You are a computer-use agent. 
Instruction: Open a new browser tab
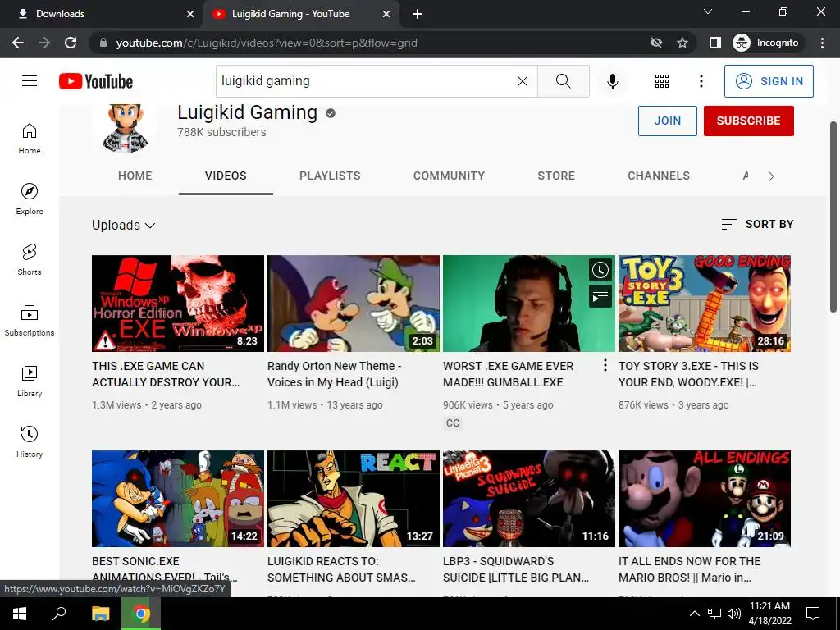418,14
